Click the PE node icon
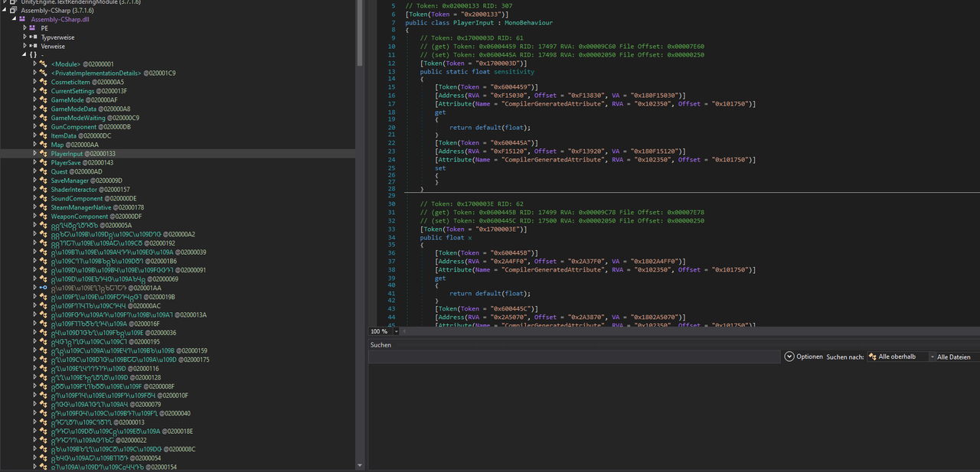 tap(34, 28)
